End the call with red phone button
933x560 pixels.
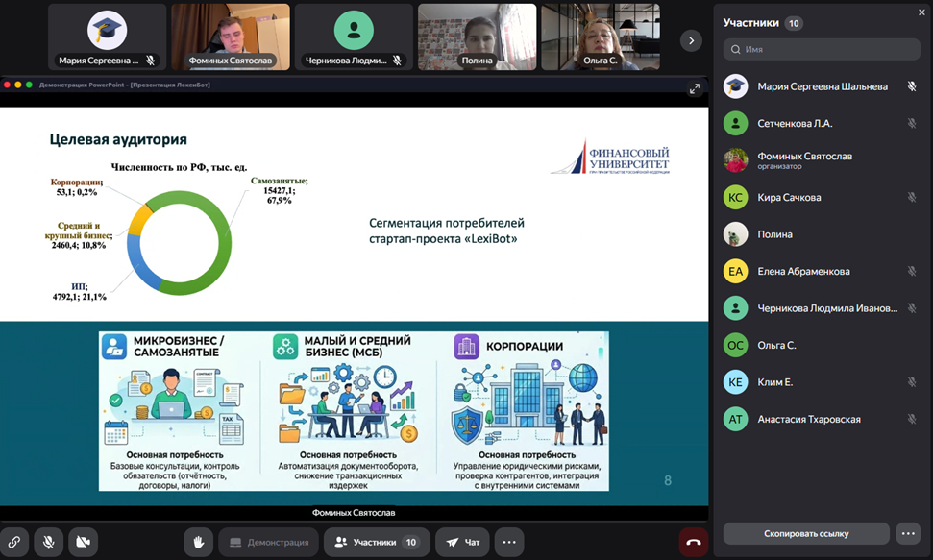coord(693,542)
